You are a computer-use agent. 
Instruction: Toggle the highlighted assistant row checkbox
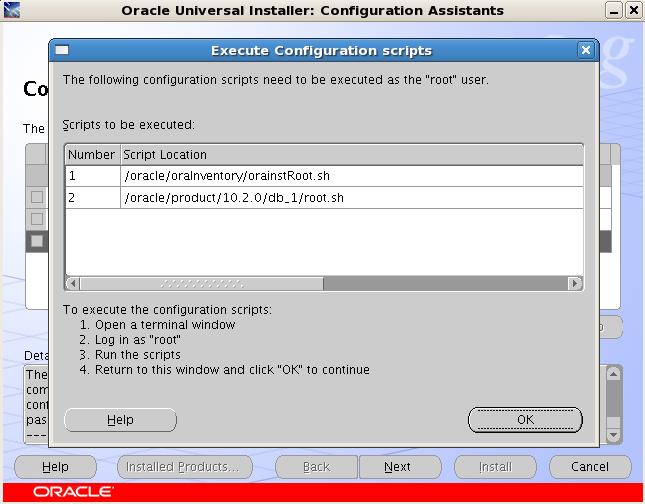tap(37, 241)
